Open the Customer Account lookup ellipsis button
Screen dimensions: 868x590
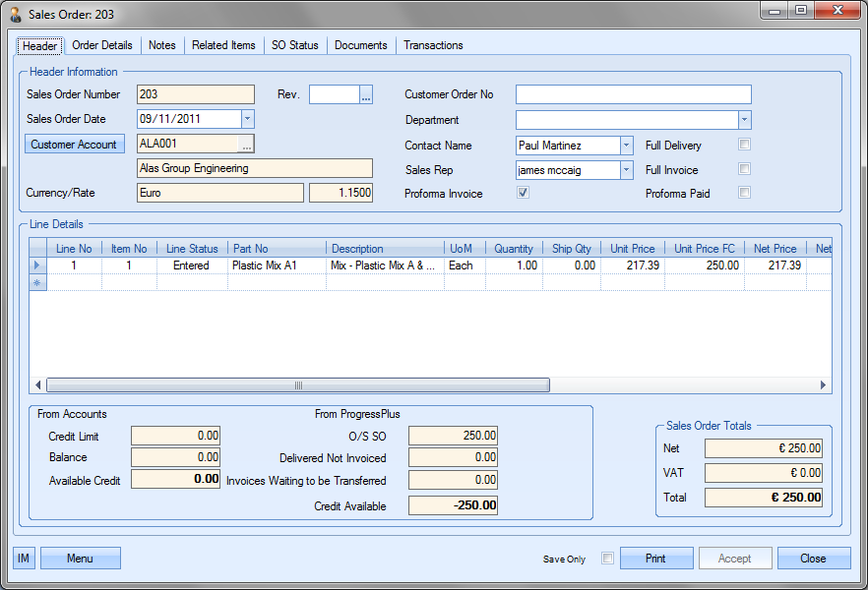(x=246, y=145)
